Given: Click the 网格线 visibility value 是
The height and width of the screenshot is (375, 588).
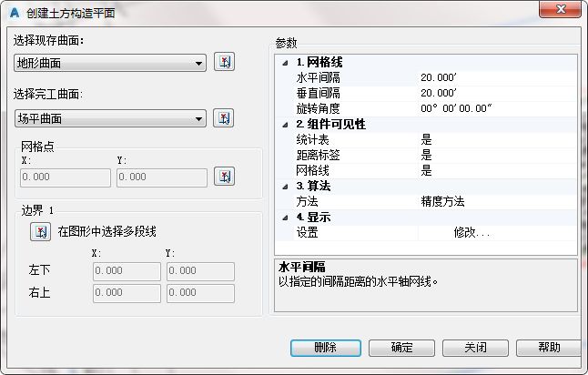Looking at the screenshot, I should coord(426,171).
